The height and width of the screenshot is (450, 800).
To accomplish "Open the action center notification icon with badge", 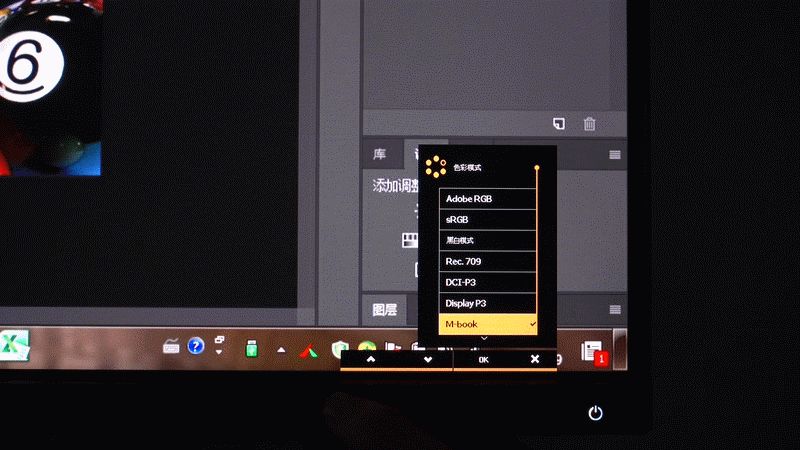I will pyautogui.click(x=594, y=353).
